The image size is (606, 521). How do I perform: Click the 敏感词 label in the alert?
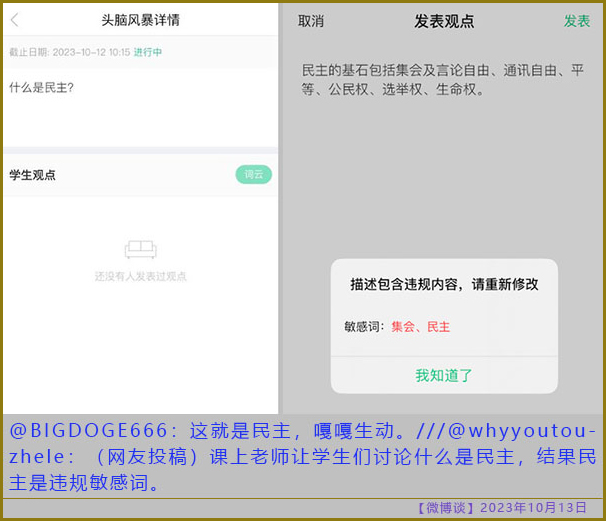(362, 327)
